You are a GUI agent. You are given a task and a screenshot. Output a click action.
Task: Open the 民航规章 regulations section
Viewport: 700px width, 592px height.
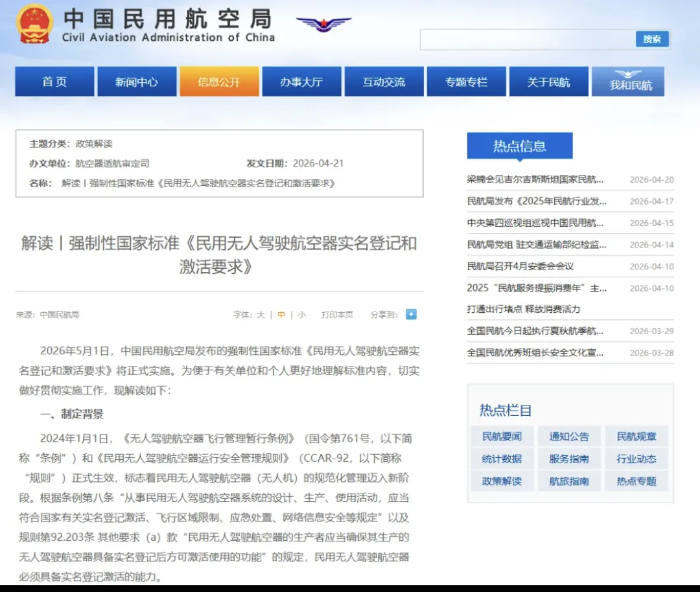(636, 436)
